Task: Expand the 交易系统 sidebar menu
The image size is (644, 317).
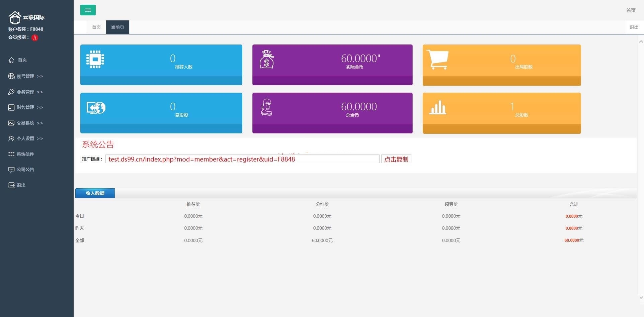Action: pos(26,123)
